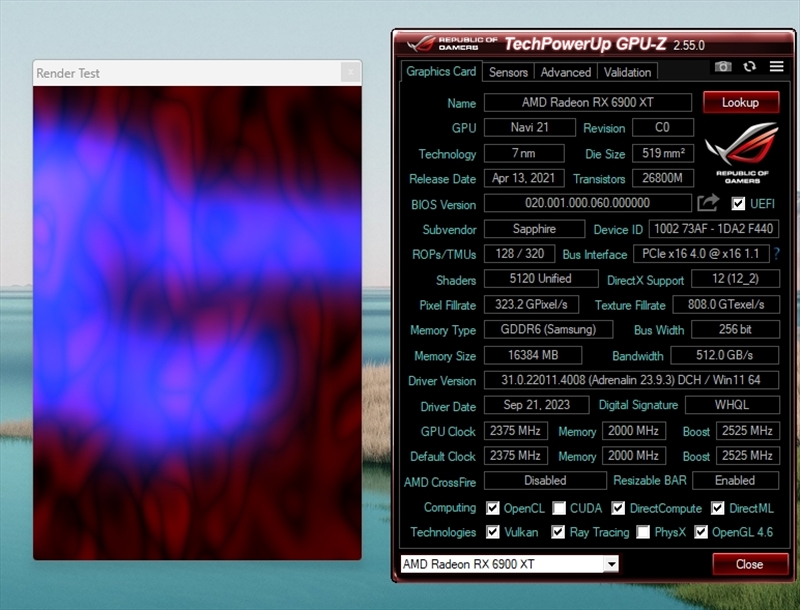Click the BIOS export share icon

(x=708, y=203)
